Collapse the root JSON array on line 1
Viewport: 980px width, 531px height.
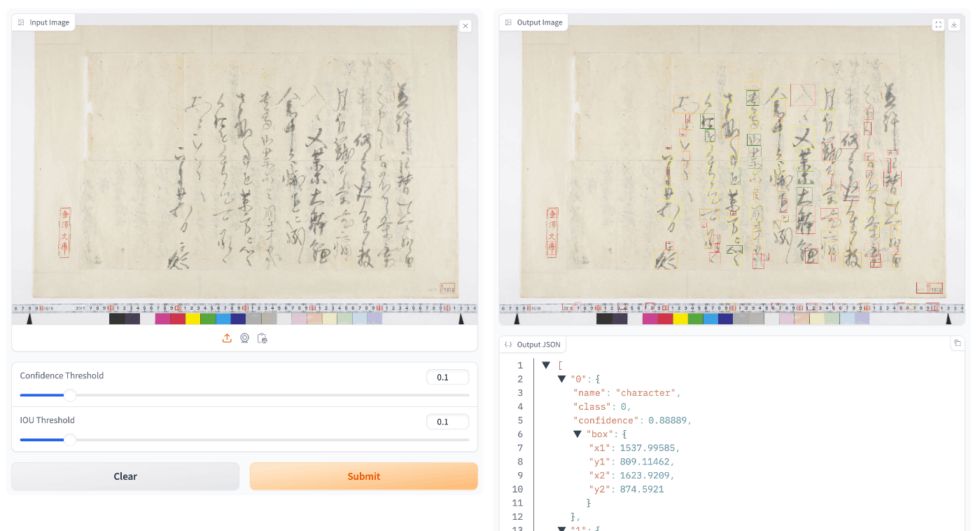546,366
